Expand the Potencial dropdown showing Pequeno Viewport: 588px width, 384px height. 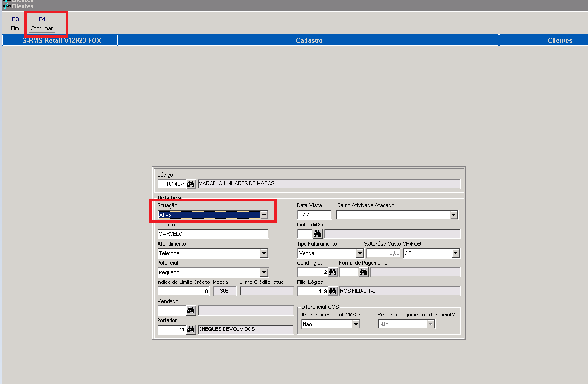[x=264, y=272]
